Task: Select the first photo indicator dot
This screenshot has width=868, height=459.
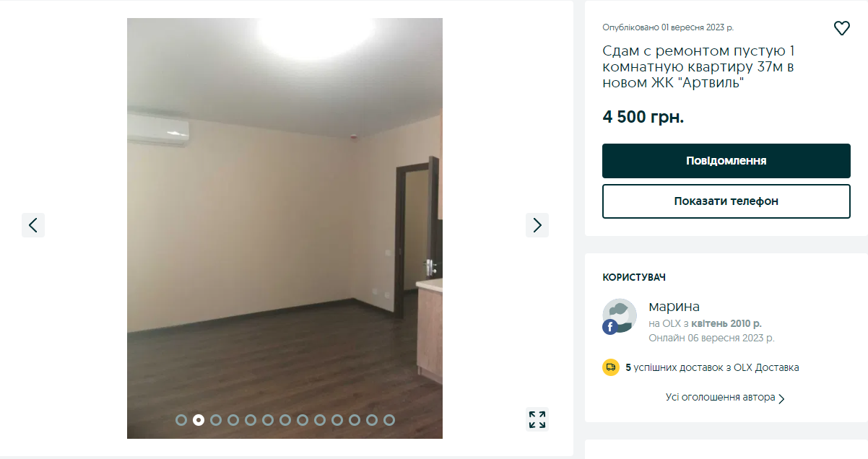Action: coord(181,419)
